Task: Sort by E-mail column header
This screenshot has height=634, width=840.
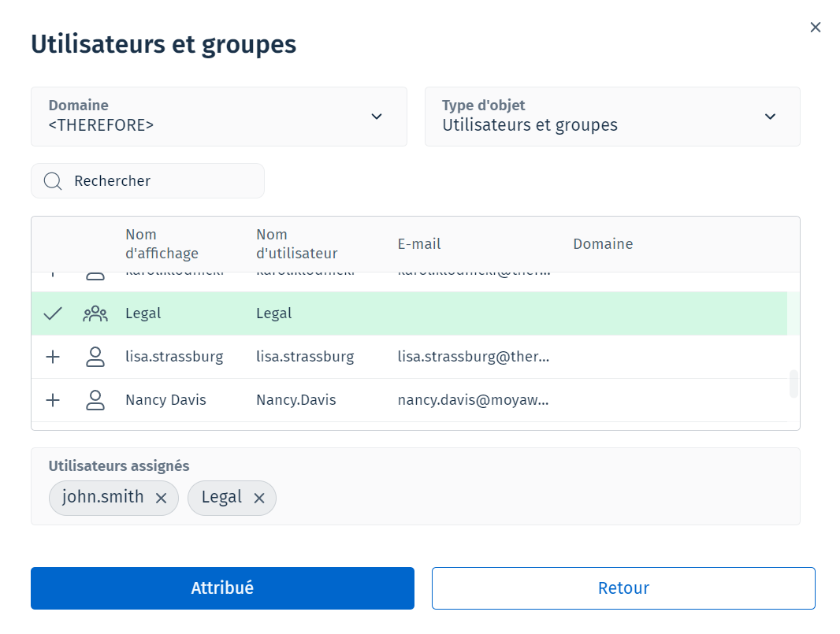Action: tap(418, 244)
